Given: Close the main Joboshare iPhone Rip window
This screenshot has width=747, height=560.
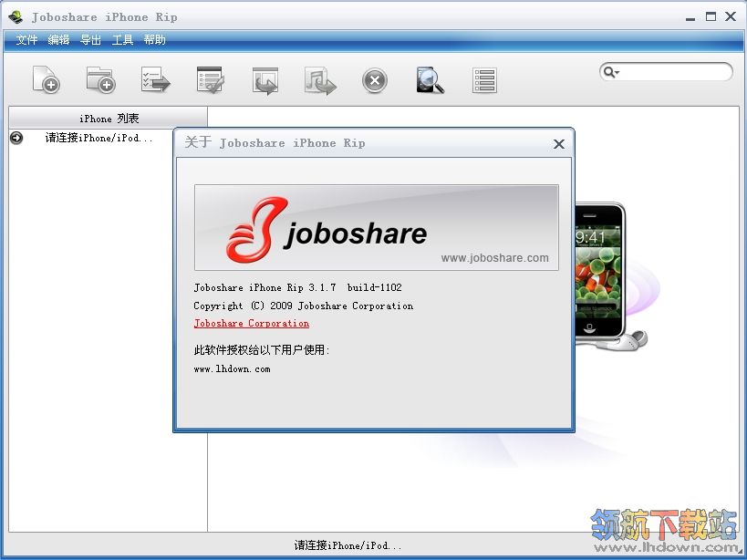Looking at the screenshot, I should pos(731,16).
